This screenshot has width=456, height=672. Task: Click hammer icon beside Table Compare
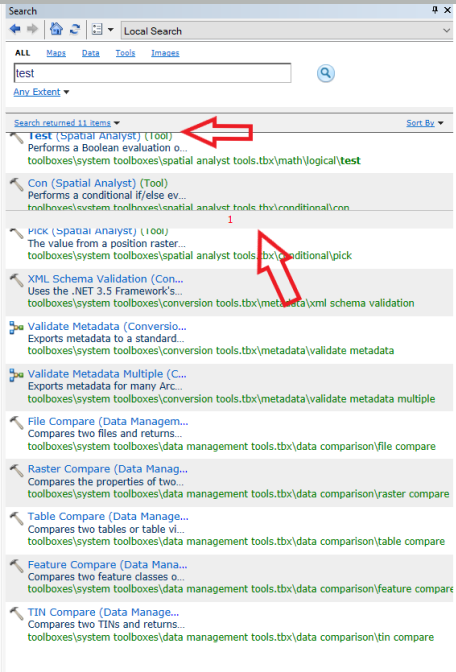(16, 518)
